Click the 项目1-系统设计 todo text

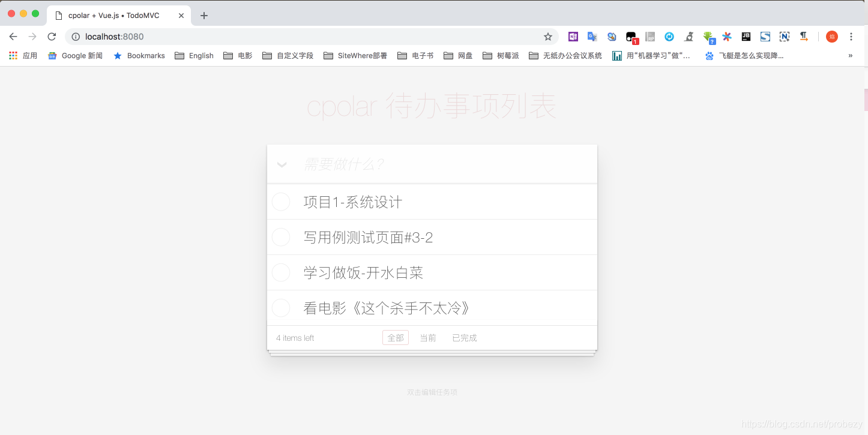[x=353, y=202]
